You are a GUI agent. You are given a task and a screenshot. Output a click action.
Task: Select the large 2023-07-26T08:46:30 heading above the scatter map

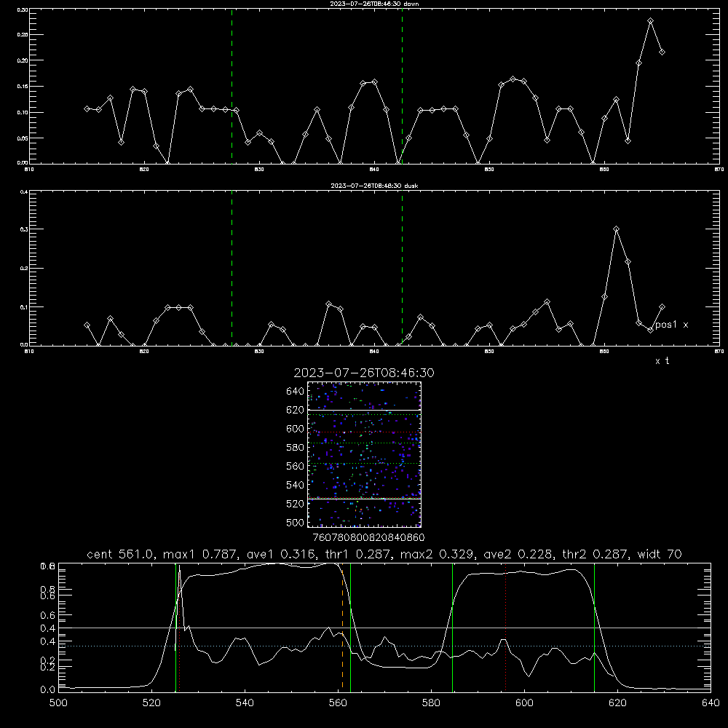(364, 373)
